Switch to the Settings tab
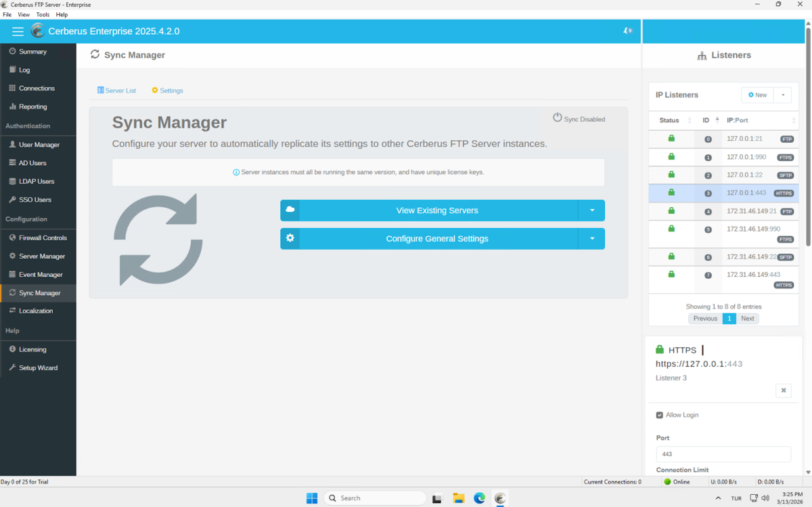The height and width of the screenshot is (507, 812). [x=167, y=90]
